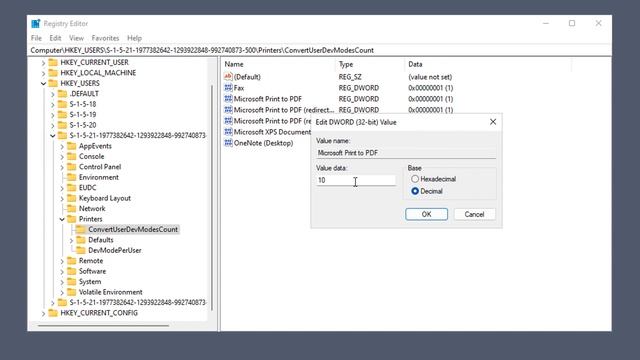Select the .DEFAULT folder icon

coord(62,93)
